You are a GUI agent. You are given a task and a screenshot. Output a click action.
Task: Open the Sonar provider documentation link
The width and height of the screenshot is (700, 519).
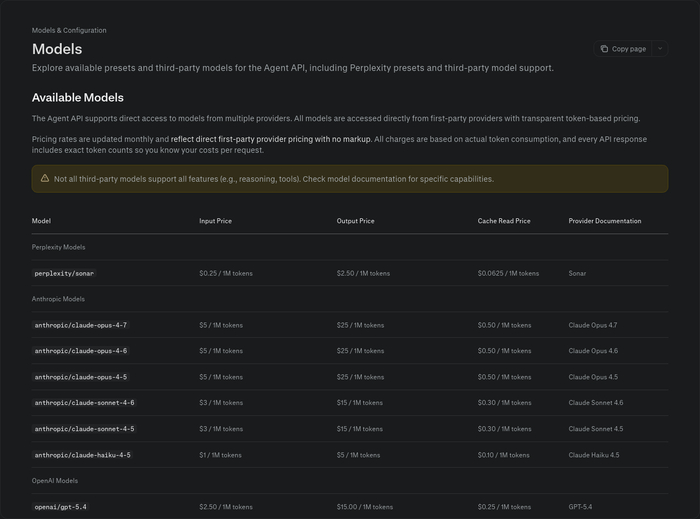(x=577, y=273)
